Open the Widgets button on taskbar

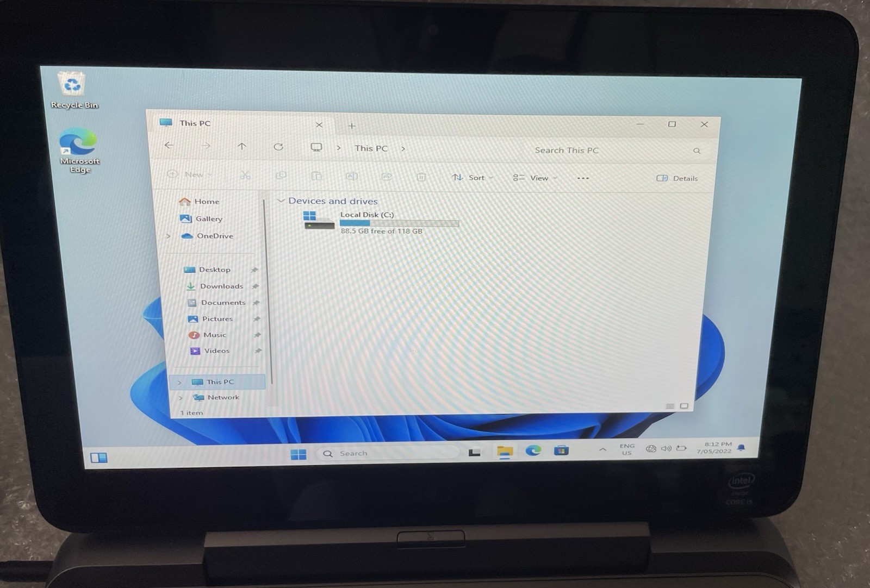(x=99, y=458)
